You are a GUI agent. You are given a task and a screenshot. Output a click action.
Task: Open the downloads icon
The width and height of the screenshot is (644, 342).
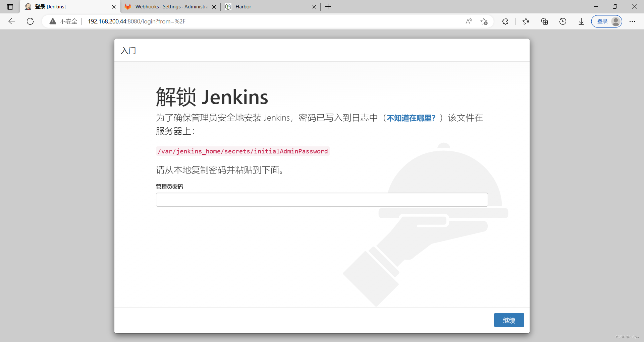point(581,21)
